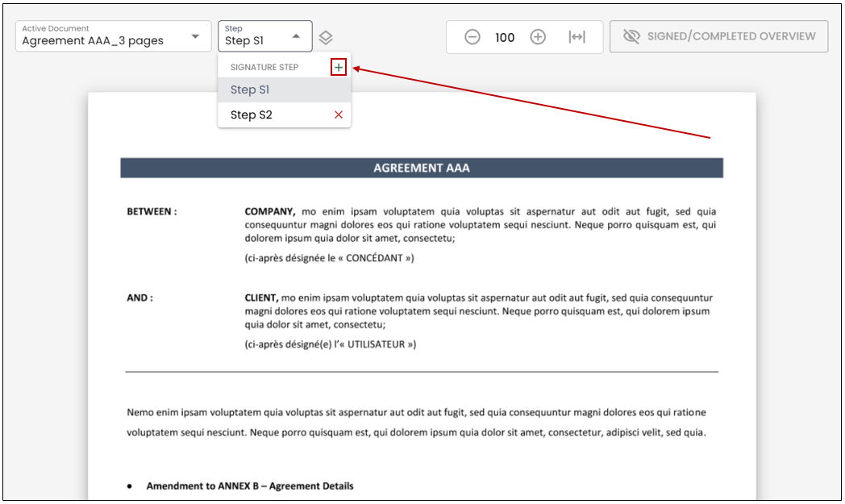
Task: Click the zoom value 100 field
Action: pos(505,37)
